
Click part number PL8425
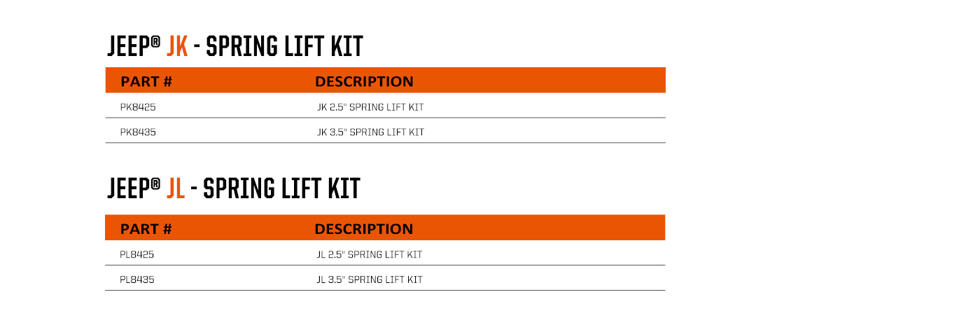[x=137, y=255]
